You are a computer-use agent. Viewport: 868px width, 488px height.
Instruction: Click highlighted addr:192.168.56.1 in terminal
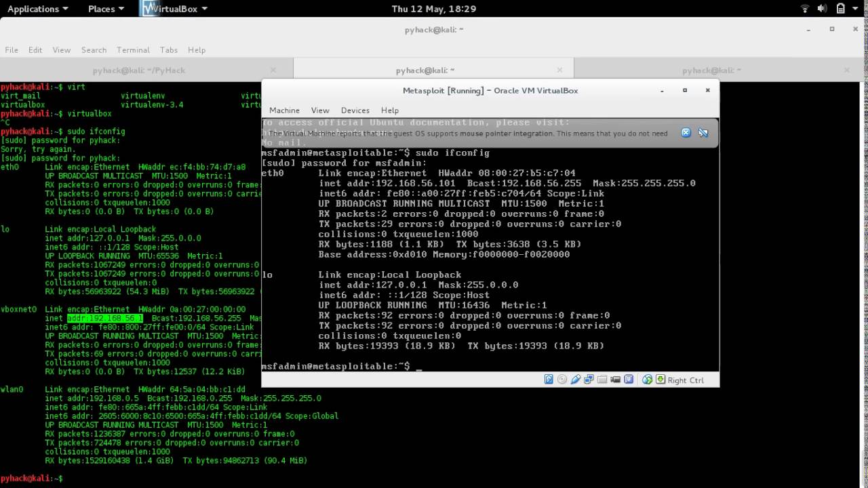(105, 318)
